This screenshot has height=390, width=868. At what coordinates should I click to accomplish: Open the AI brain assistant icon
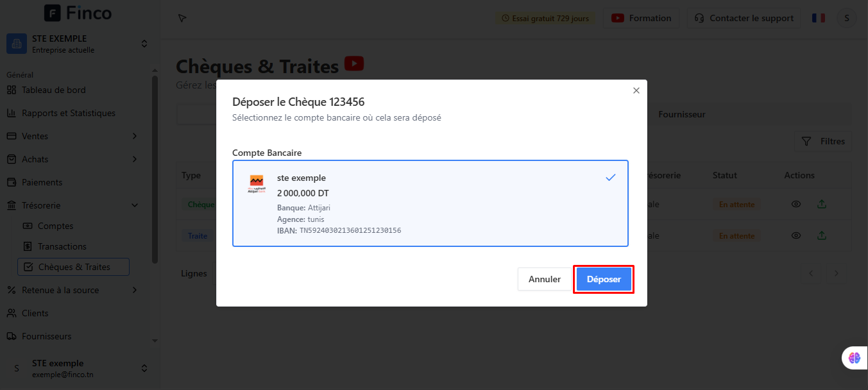tap(854, 358)
